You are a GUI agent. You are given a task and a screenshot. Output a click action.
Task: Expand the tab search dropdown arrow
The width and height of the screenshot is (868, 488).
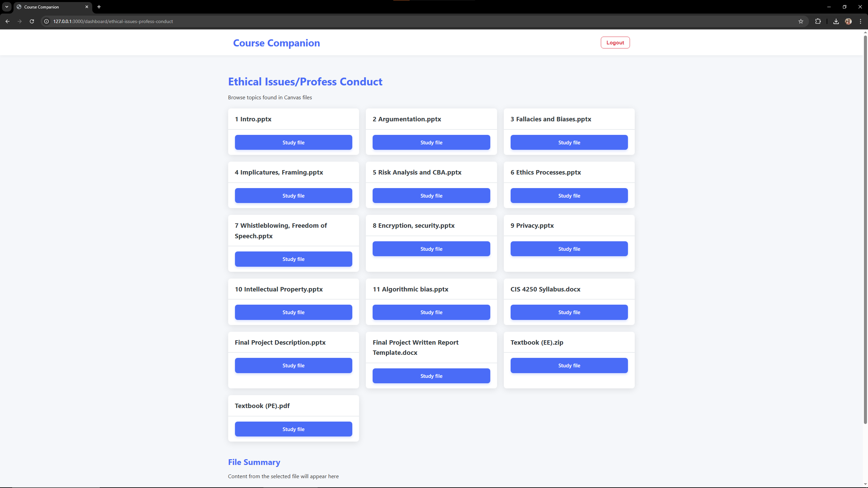pyautogui.click(x=6, y=7)
